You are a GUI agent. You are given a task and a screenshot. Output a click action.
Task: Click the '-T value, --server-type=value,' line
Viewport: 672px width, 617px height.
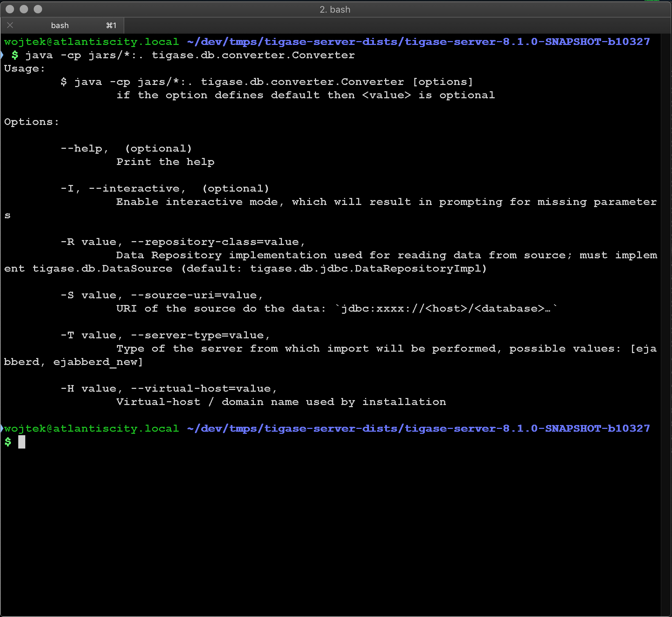[x=165, y=335]
